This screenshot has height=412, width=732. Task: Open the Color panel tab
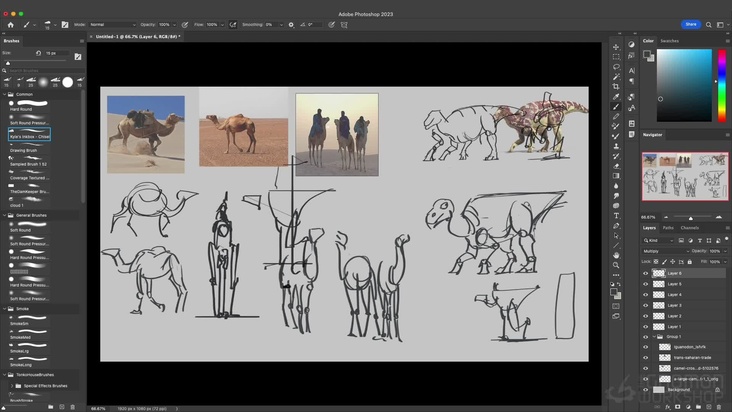648,41
